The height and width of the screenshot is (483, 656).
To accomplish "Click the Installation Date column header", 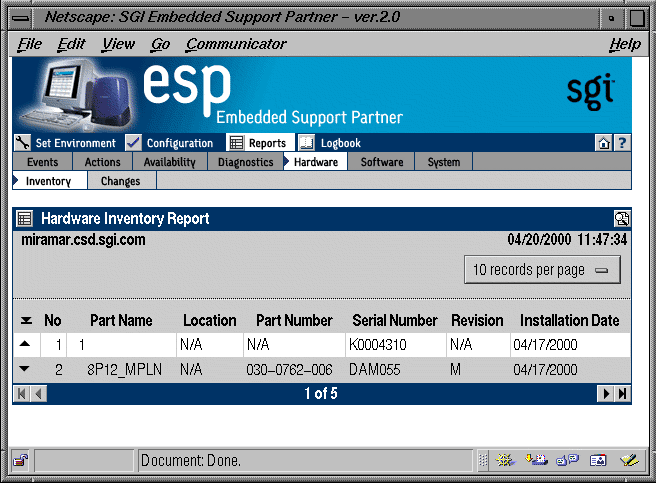I will coord(569,321).
